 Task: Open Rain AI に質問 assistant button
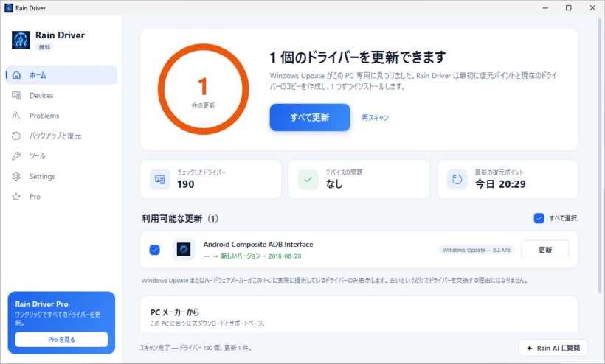click(x=553, y=349)
